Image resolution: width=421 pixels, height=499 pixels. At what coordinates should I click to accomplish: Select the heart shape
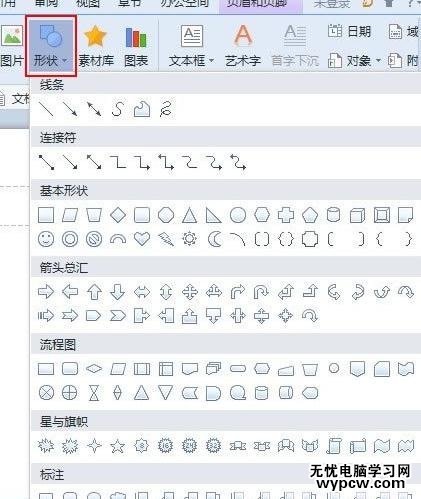(142, 239)
